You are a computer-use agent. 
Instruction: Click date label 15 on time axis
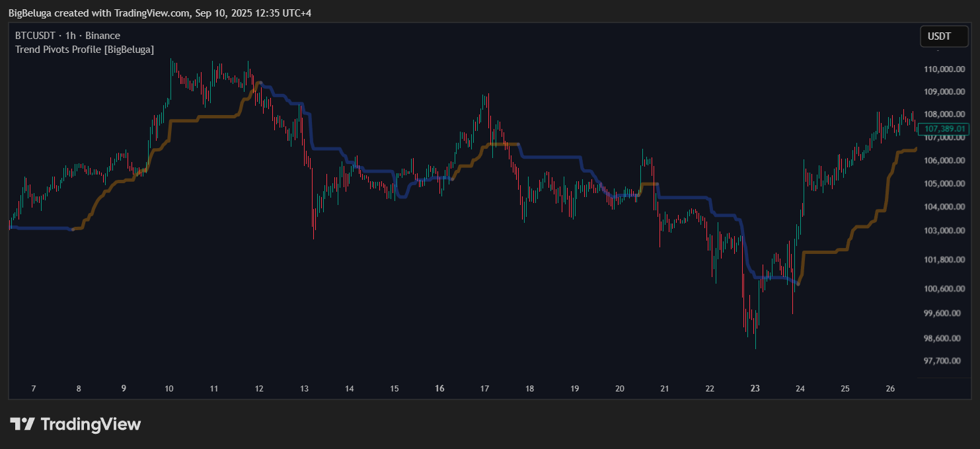[x=395, y=389]
